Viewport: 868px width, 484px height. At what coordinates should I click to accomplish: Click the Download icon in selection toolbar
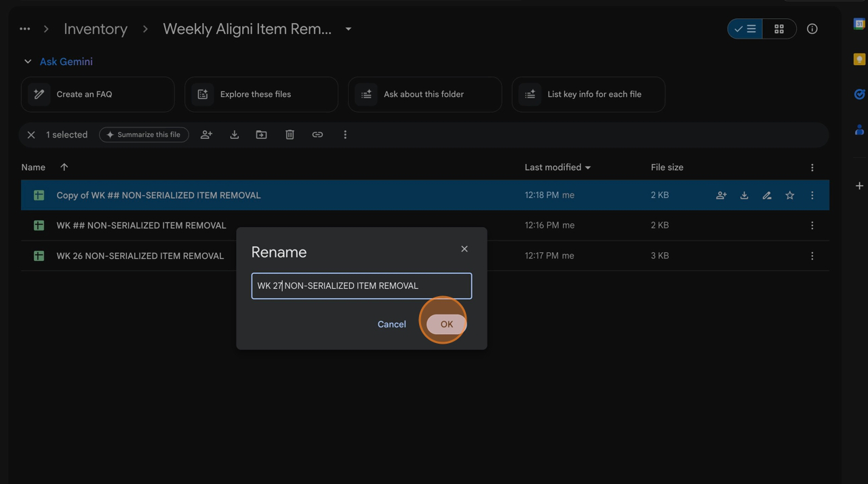tap(234, 135)
